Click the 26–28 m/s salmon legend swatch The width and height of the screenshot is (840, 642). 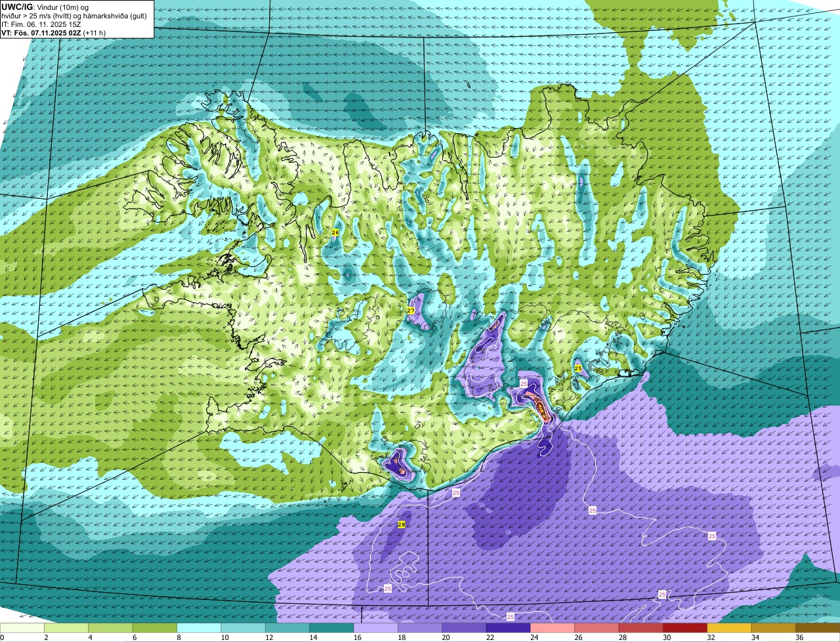(x=597, y=628)
